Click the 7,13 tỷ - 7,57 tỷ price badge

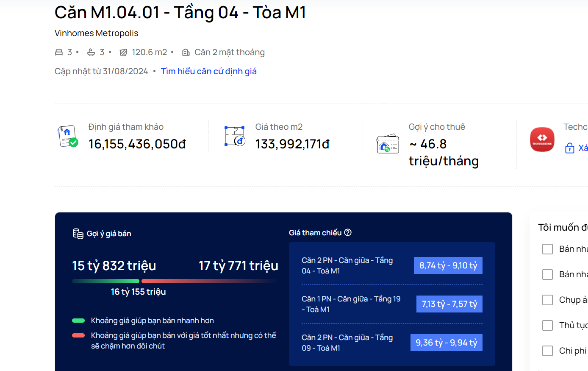click(449, 304)
